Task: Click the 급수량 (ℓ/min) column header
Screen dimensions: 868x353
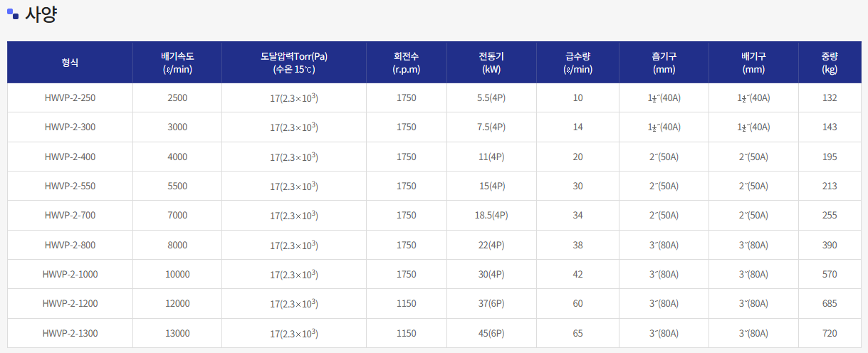Action: point(577,63)
